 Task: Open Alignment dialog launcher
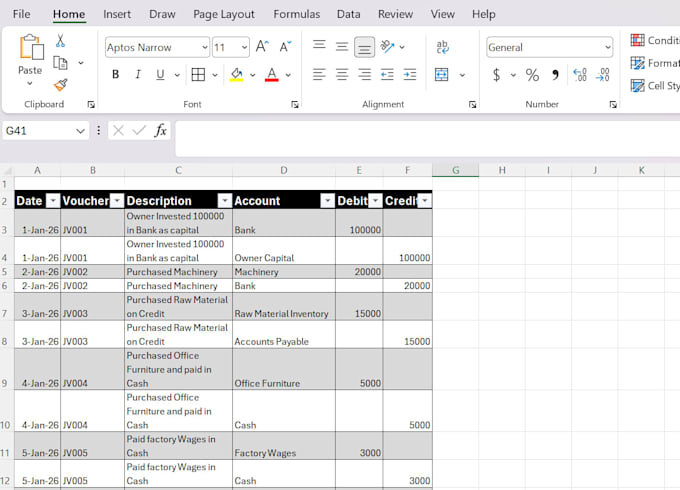click(x=473, y=105)
